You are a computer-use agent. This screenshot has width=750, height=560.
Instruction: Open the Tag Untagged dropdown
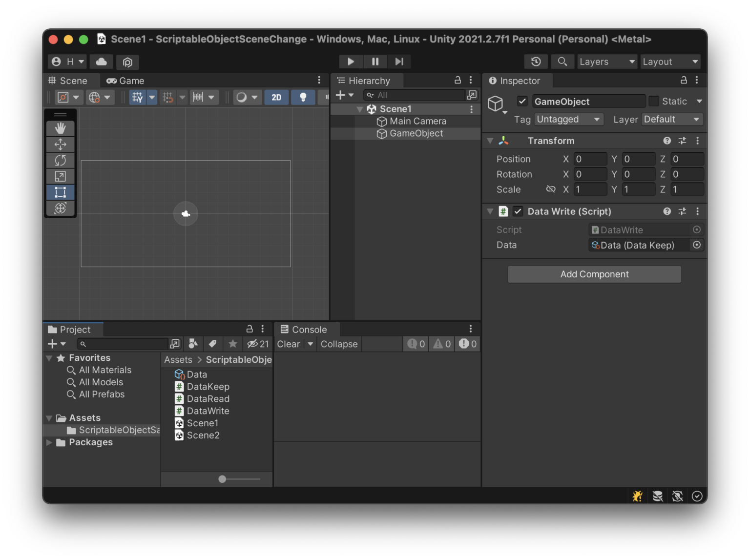click(568, 120)
